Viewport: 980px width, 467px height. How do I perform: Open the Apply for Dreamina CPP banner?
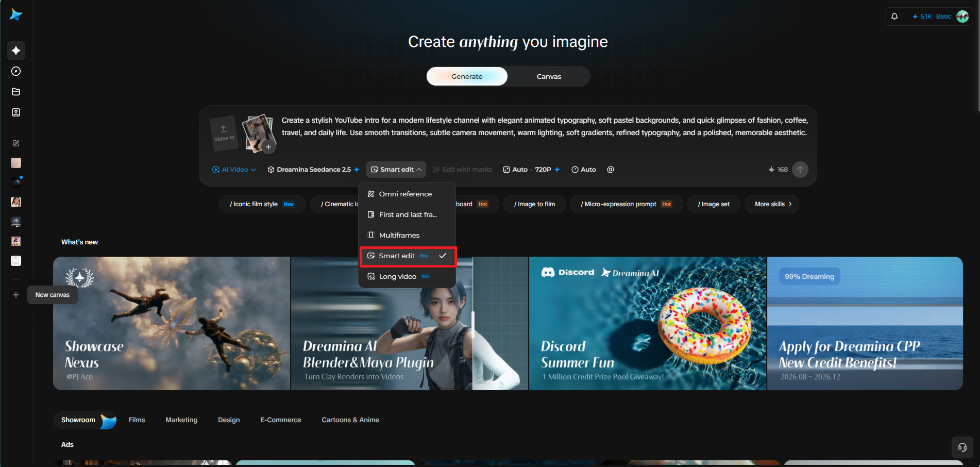coord(865,323)
